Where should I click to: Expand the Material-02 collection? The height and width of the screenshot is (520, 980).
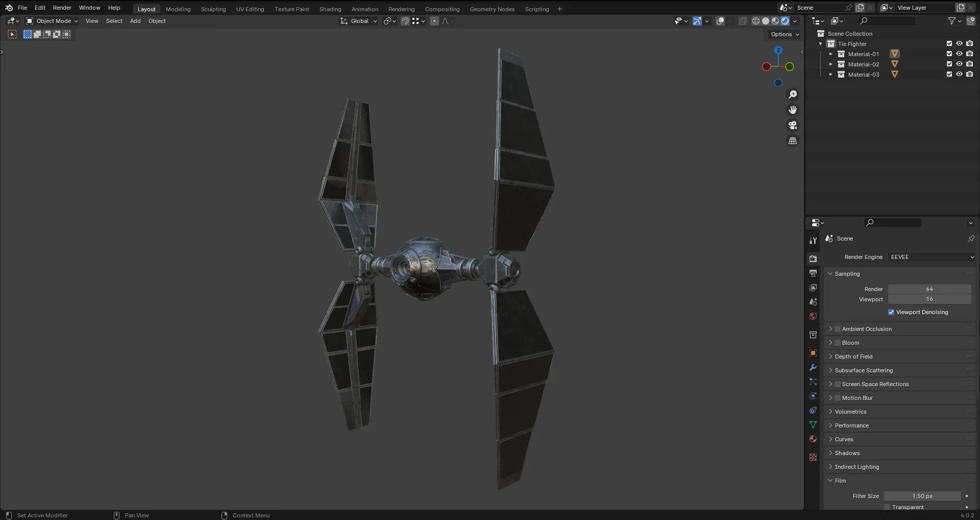point(831,64)
